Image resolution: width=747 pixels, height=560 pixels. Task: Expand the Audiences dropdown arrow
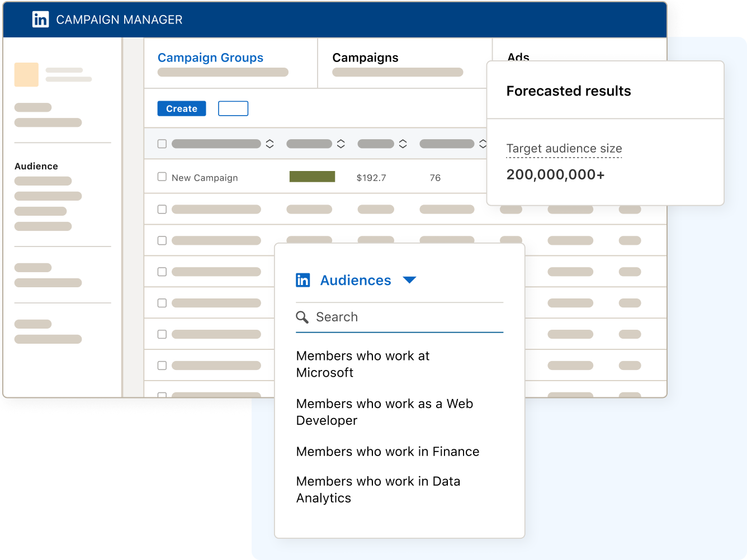point(409,280)
